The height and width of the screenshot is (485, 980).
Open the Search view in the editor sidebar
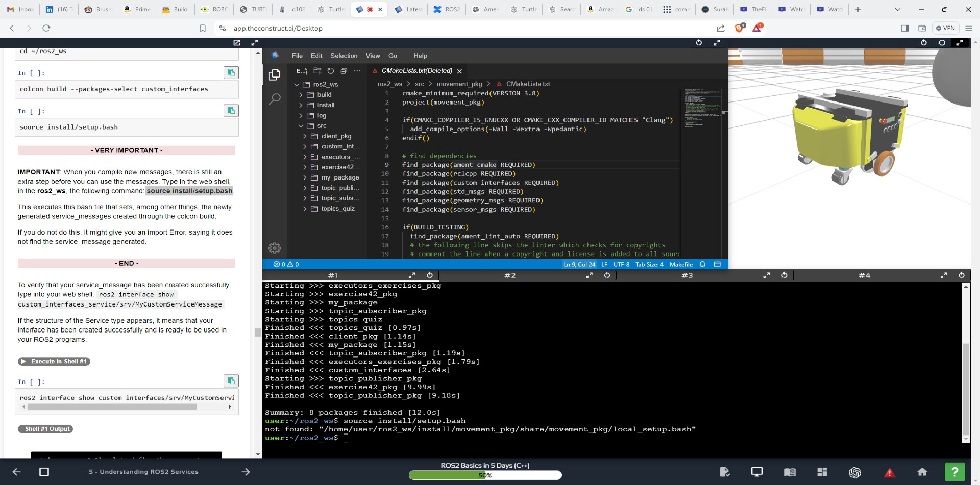pos(275,99)
